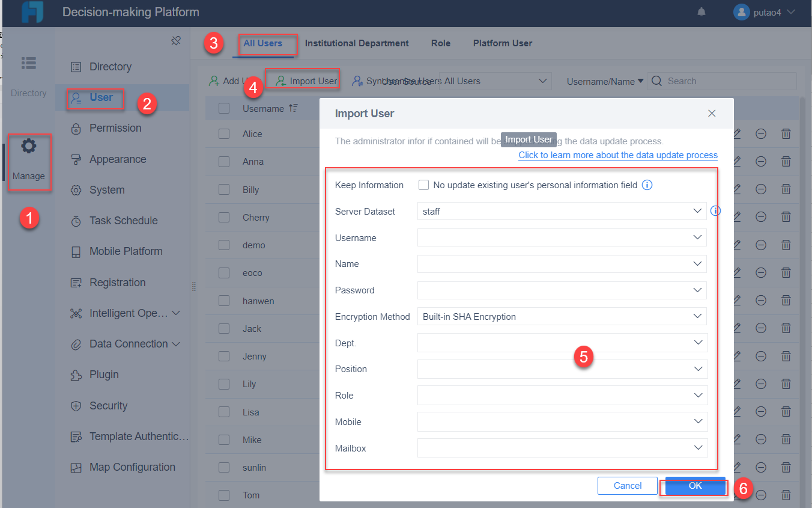Check the Alice row checkbox
812x508 pixels.
click(x=224, y=133)
